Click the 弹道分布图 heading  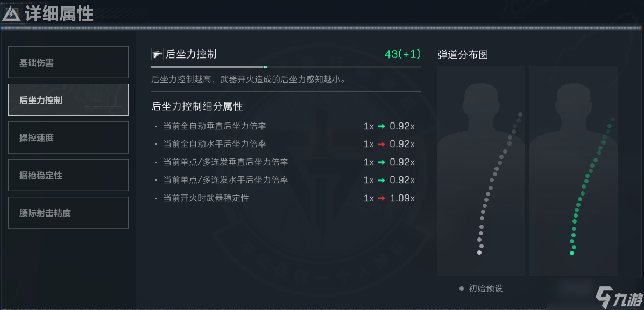[x=463, y=54]
